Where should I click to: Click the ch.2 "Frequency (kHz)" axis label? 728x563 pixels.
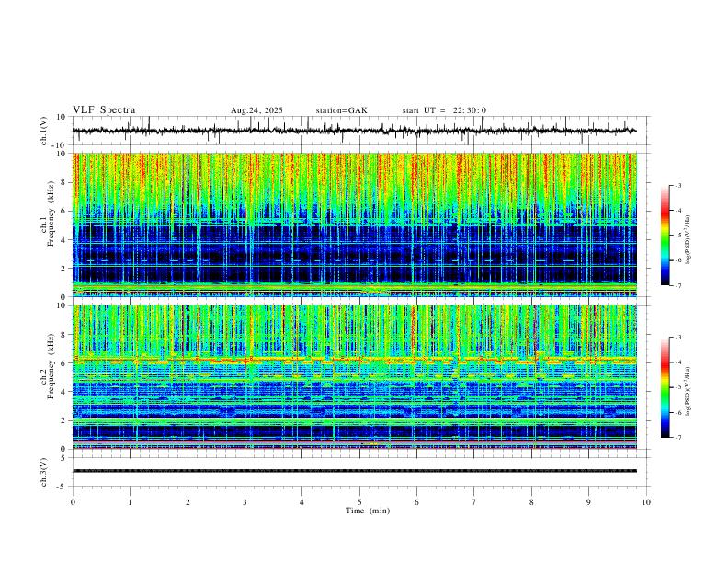[51, 366]
